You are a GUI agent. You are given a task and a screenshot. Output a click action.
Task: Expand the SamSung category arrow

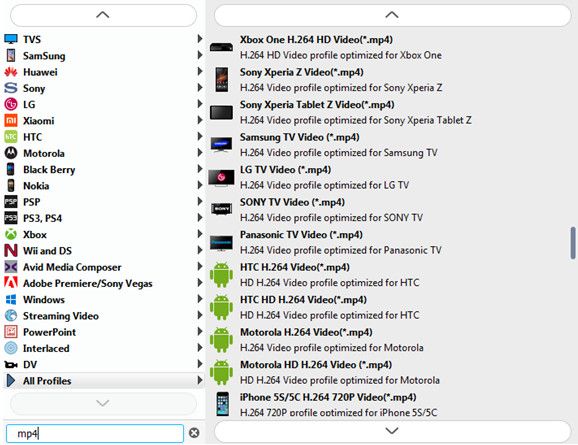200,55
